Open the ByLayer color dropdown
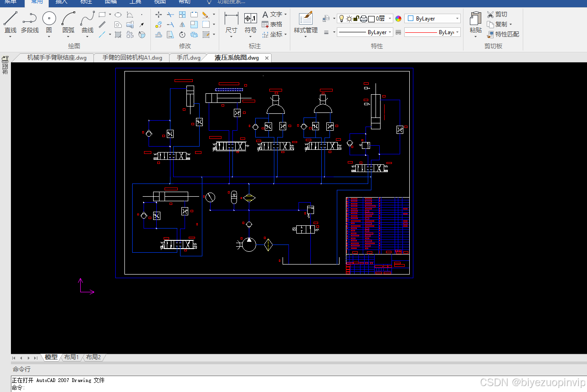 [433, 19]
